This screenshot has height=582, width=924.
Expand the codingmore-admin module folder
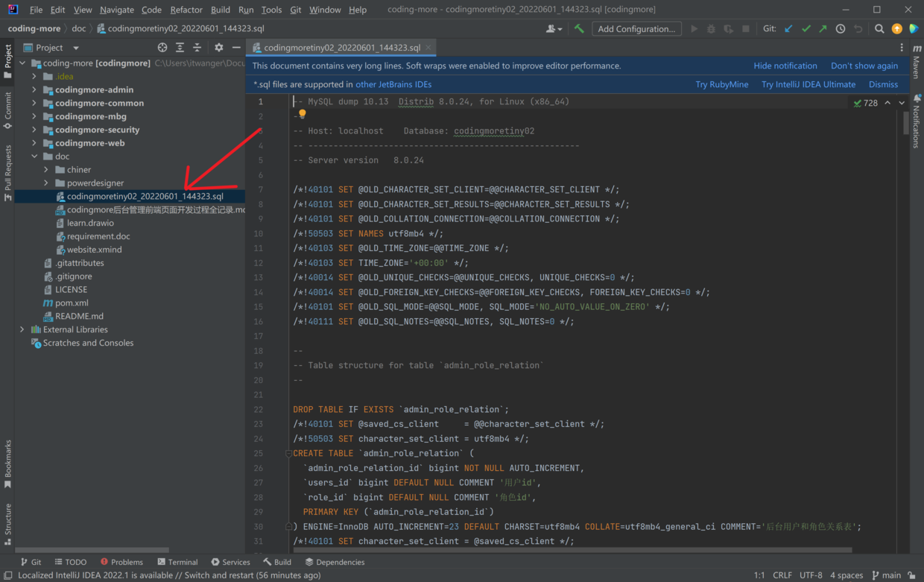point(34,89)
